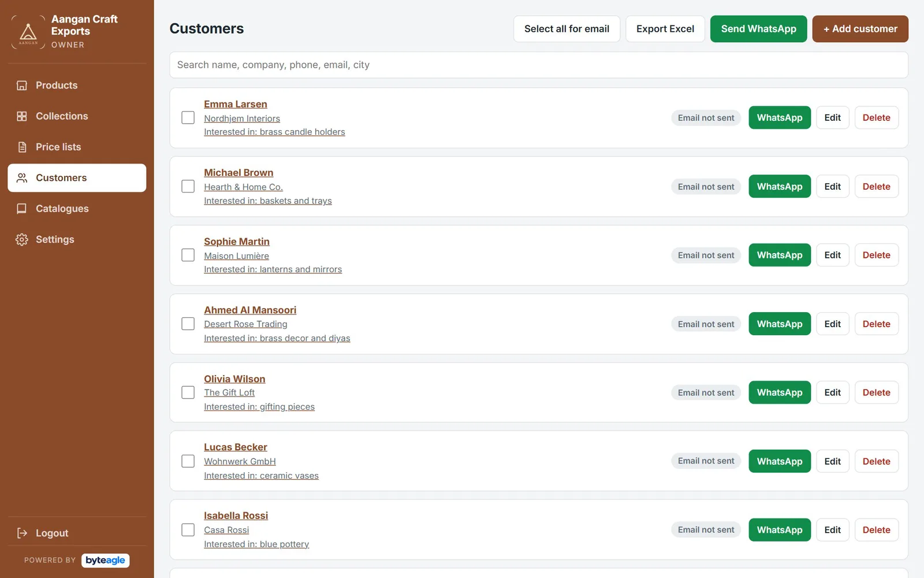Click the Collections grid icon

point(22,116)
